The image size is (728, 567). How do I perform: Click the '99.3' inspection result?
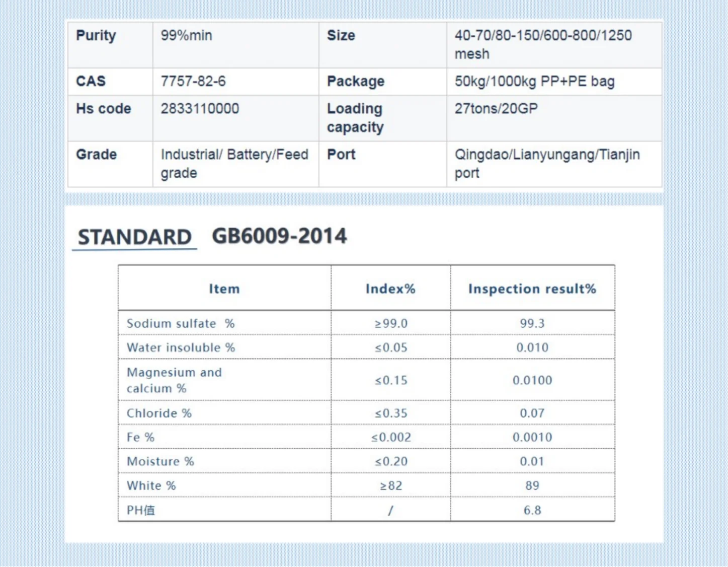tap(532, 323)
